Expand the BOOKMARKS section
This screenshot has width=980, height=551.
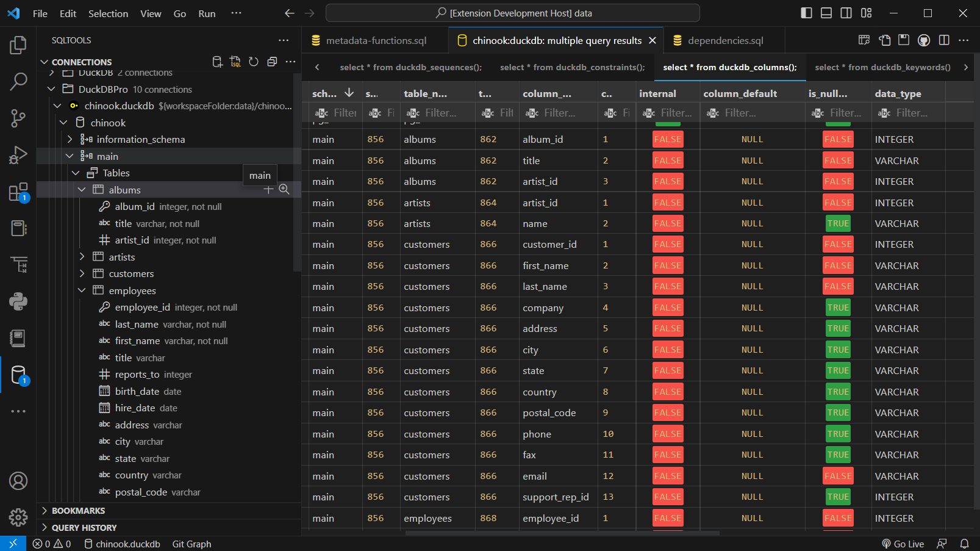point(78,511)
